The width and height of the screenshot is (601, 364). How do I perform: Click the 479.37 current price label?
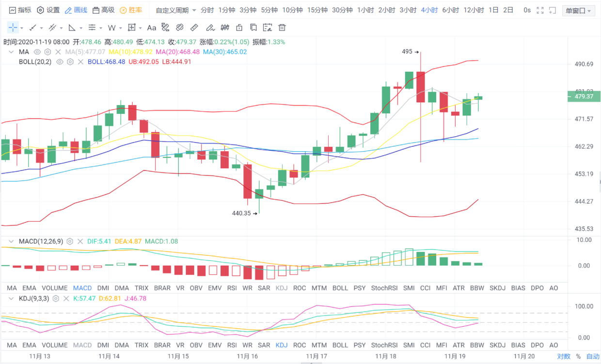click(x=584, y=96)
